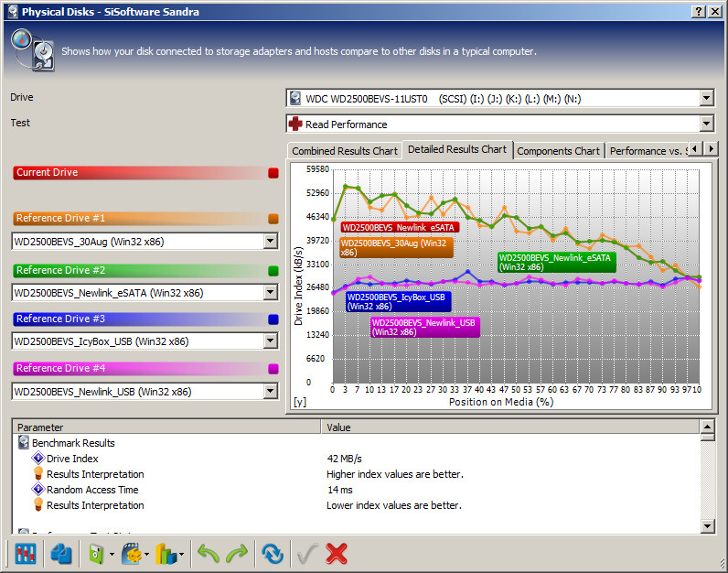Toggle the Reference Drive #1 orange box
Viewport: 728px width, 573px height.
tap(273, 219)
